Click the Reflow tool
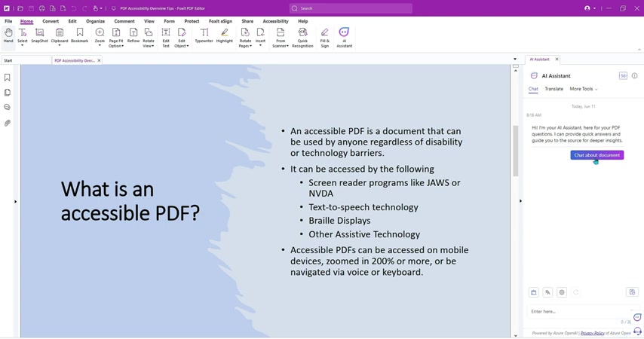This screenshot has width=644, height=339. click(x=133, y=35)
